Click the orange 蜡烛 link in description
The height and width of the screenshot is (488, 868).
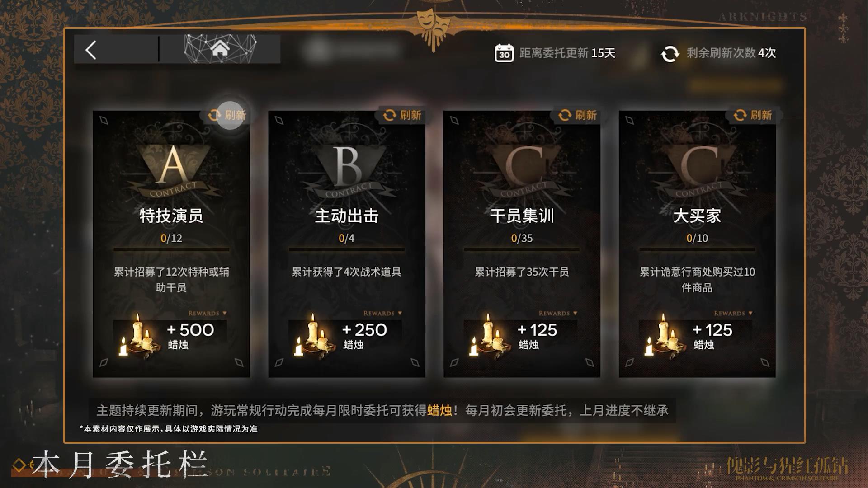coord(439,410)
